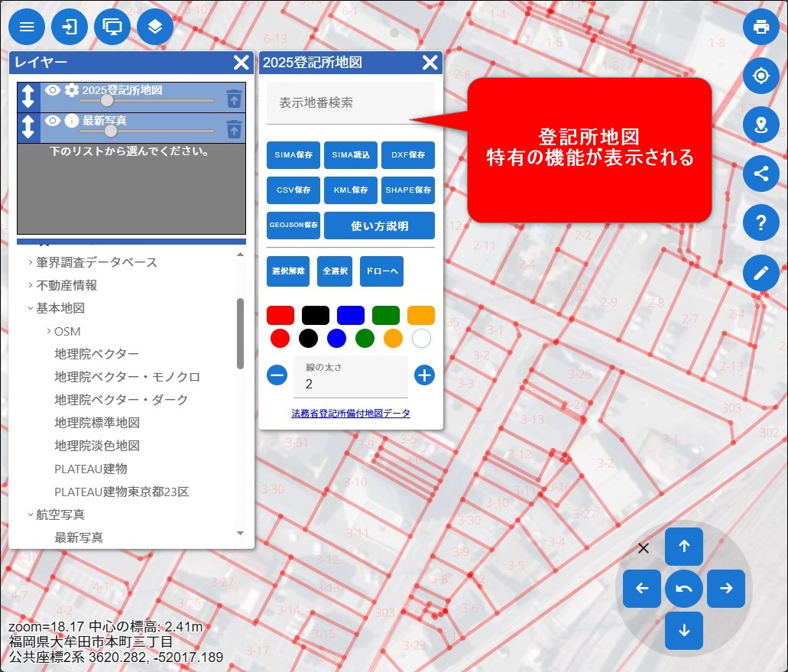Viewport: 788px width, 672px height.
Task: Toggle visibility of 最新写真 layer
Action: tap(52, 121)
